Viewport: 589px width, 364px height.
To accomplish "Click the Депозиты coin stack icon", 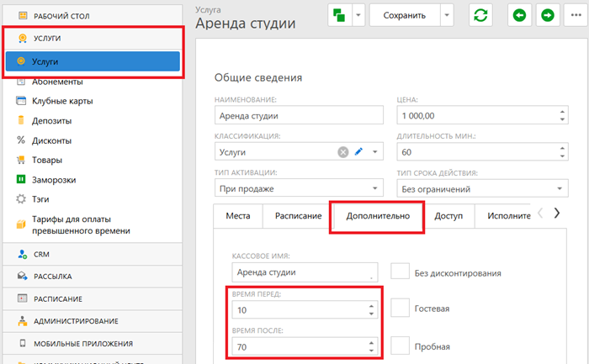I will tap(21, 120).
